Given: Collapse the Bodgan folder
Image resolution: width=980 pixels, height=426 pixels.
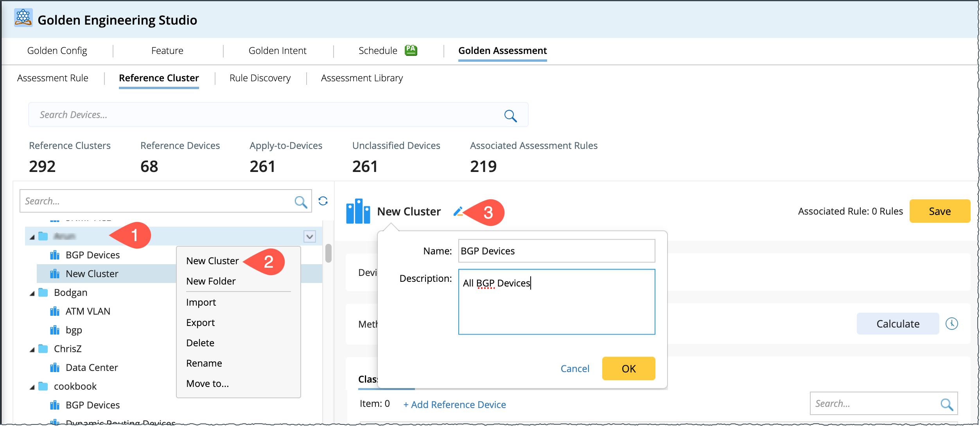Looking at the screenshot, I should point(32,294).
